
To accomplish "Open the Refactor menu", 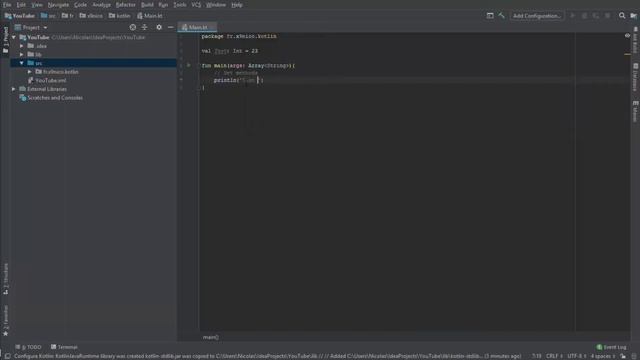I will pos(125,5).
